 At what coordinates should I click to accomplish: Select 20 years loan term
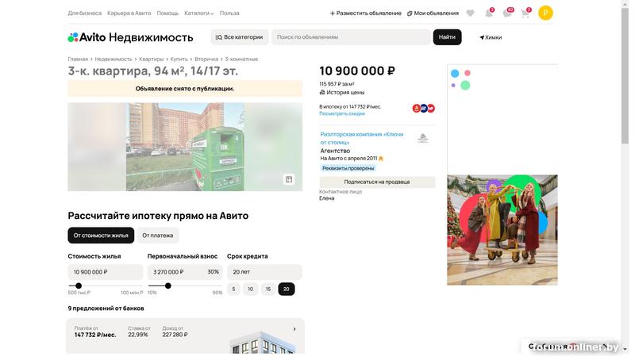click(287, 289)
